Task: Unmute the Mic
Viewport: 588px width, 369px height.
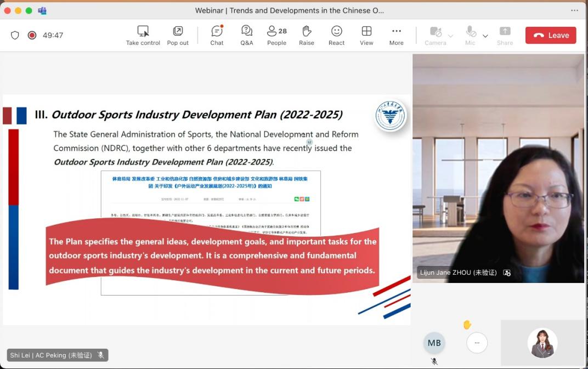Action: point(470,35)
